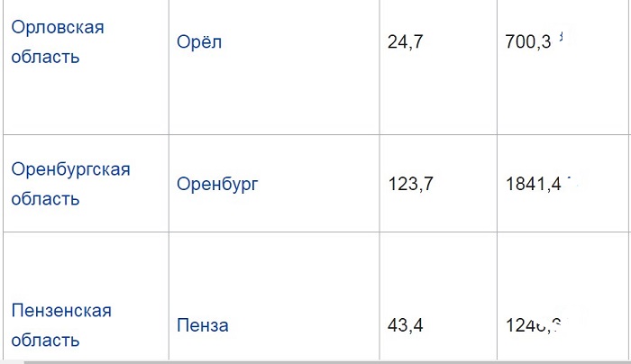
Task: Click 'область' under the word Пензенская
Action: pyautogui.click(x=45, y=340)
